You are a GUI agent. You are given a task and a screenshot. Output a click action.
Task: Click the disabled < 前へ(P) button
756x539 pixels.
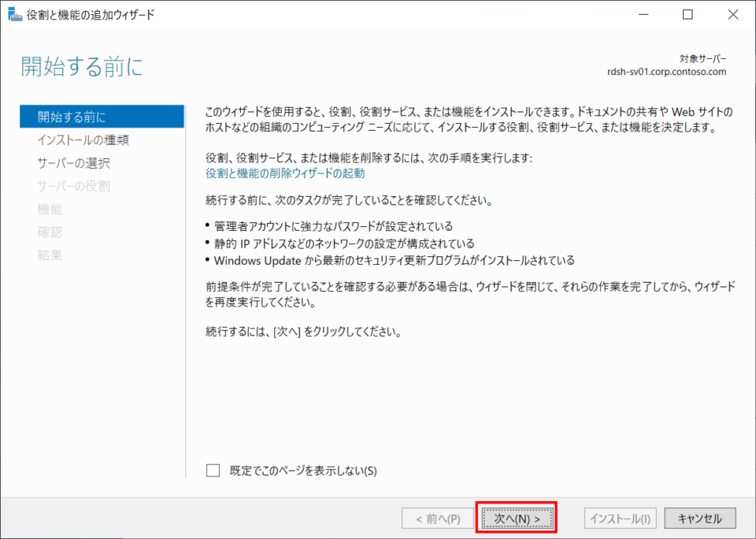[438, 519]
